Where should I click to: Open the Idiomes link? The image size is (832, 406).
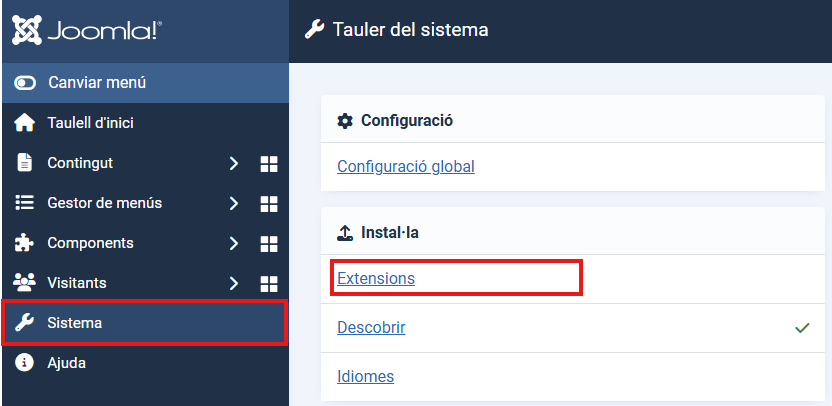tap(365, 376)
